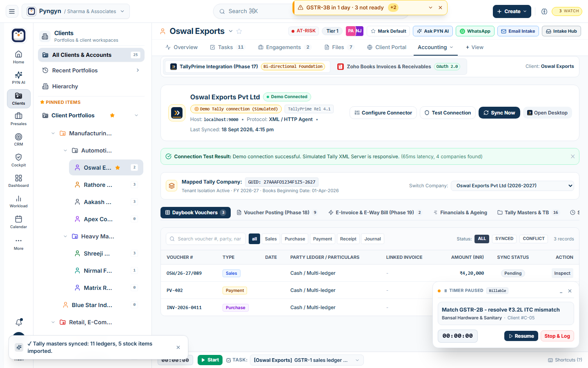Filter vouchers by CONFLICT status

534,239
